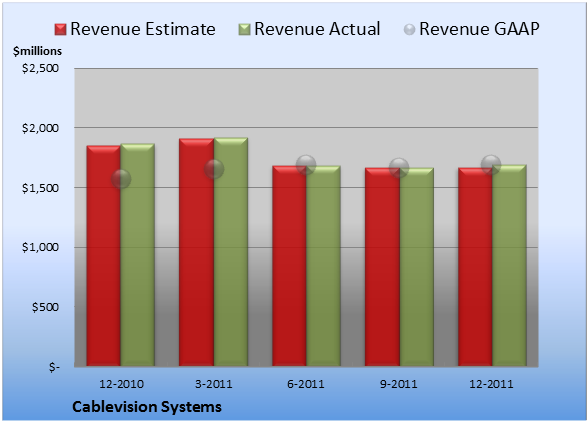
Task: Select the 6-2011 category label
Action: point(306,384)
